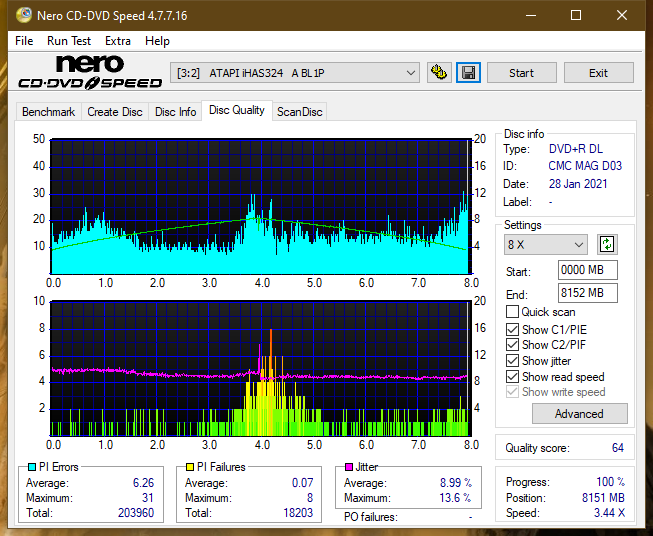Click the Quality score value 64

(618, 448)
